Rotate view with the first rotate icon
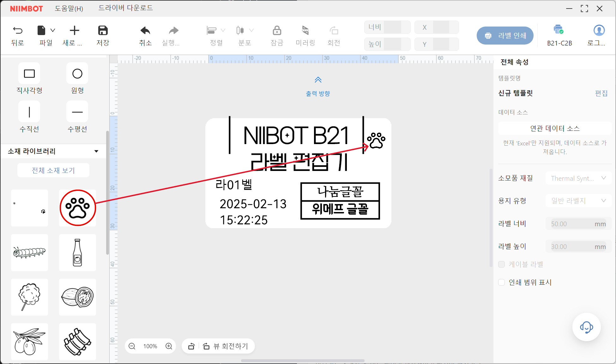This screenshot has width=616, height=364. point(191,346)
